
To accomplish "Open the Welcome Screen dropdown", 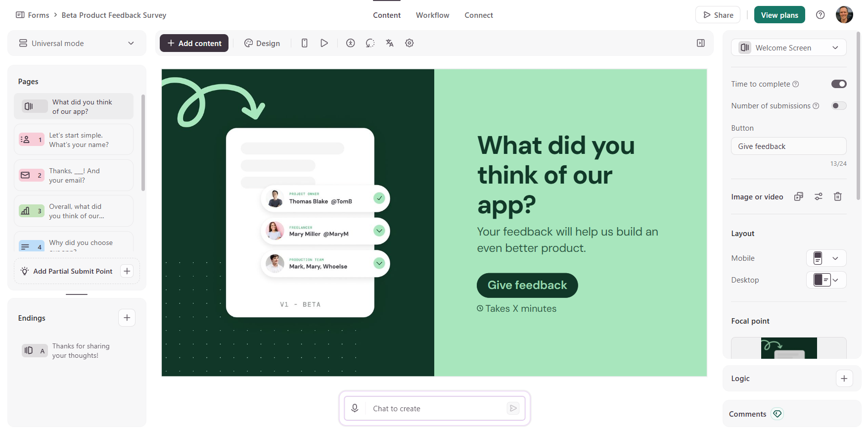I will coord(789,48).
